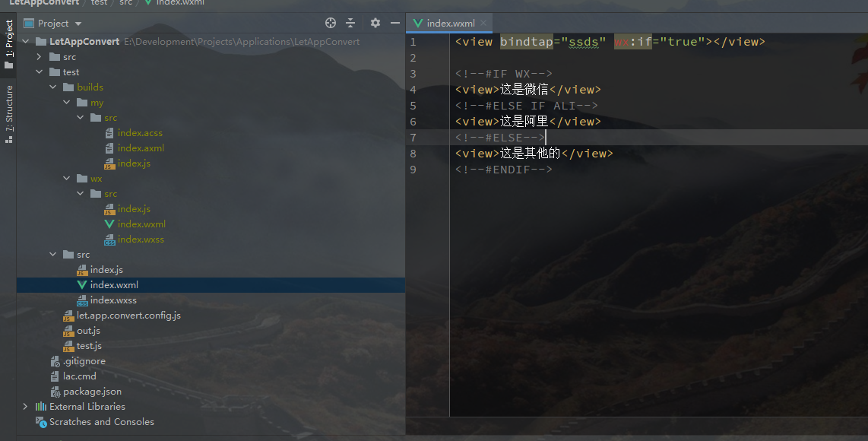This screenshot has width=868, height=441.
Task: Collapse the wx folder arrow
Action: pyautogui.click(x=66, y=179)
